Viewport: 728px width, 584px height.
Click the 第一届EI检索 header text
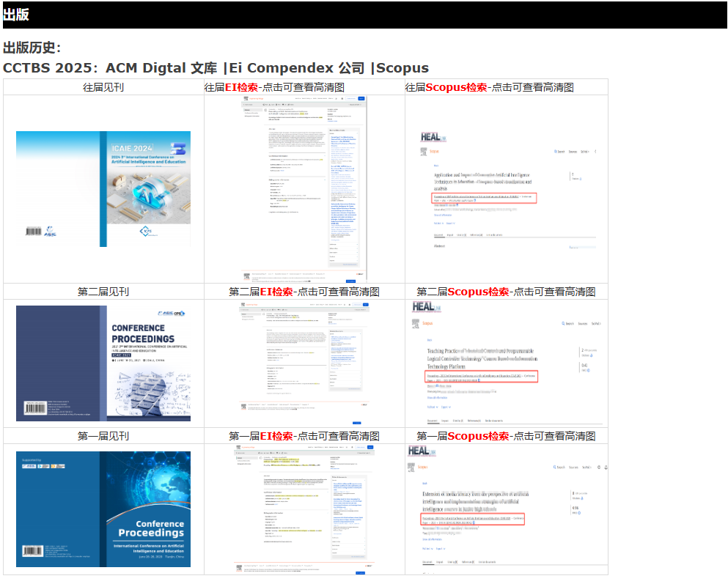click(304, 436)
